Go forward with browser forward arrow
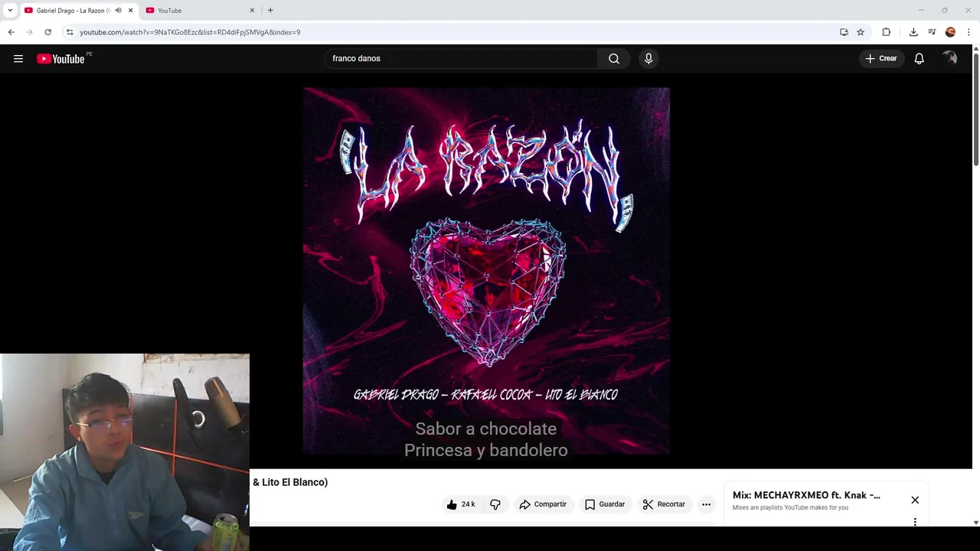 pos(29,32)
